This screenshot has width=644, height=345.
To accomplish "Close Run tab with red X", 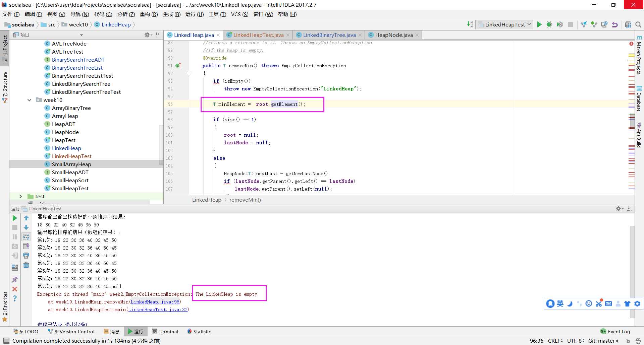I will tap(15, 289).
